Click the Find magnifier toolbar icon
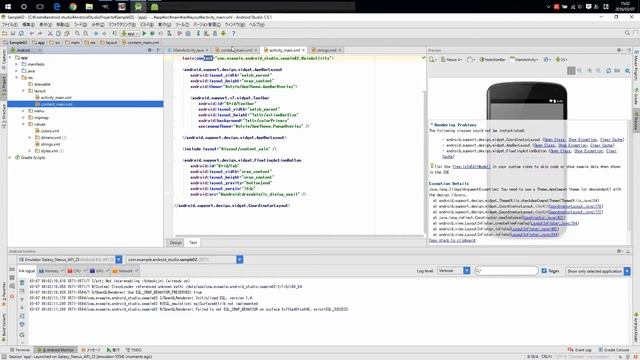Image resolution: width=640 pixels, height=360 pixels. click(77, 33)
